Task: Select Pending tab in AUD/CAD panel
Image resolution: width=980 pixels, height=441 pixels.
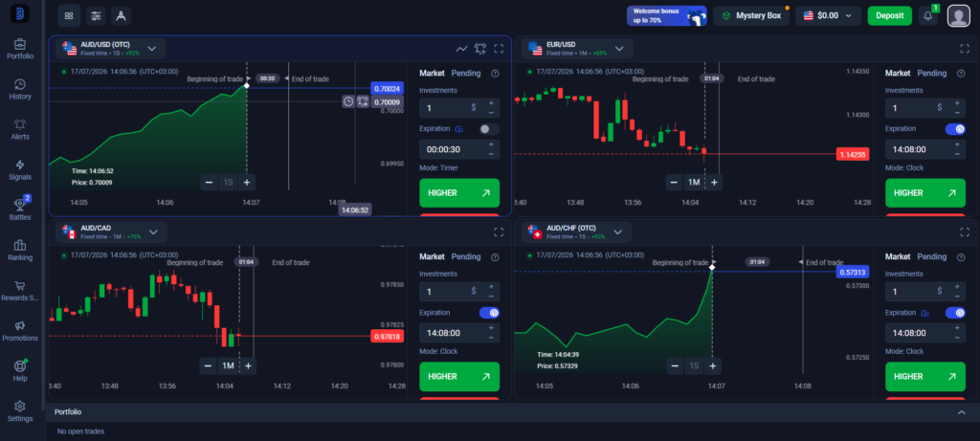Action: point(466,256)
